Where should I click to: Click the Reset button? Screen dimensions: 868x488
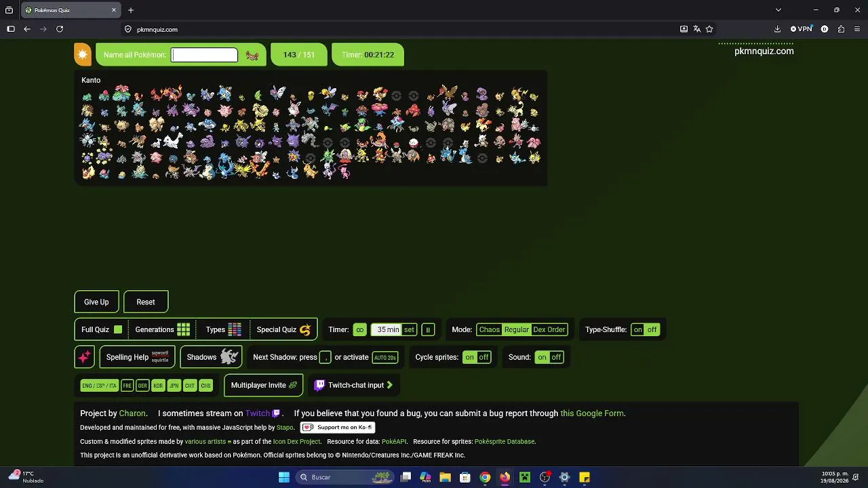coord(146,302)
